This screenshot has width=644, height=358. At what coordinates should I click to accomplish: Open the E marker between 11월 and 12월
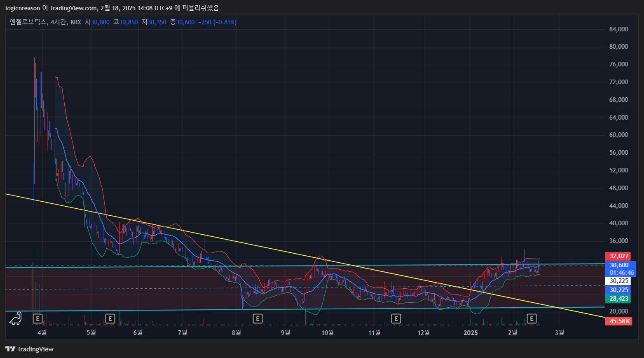click(396, 318)
